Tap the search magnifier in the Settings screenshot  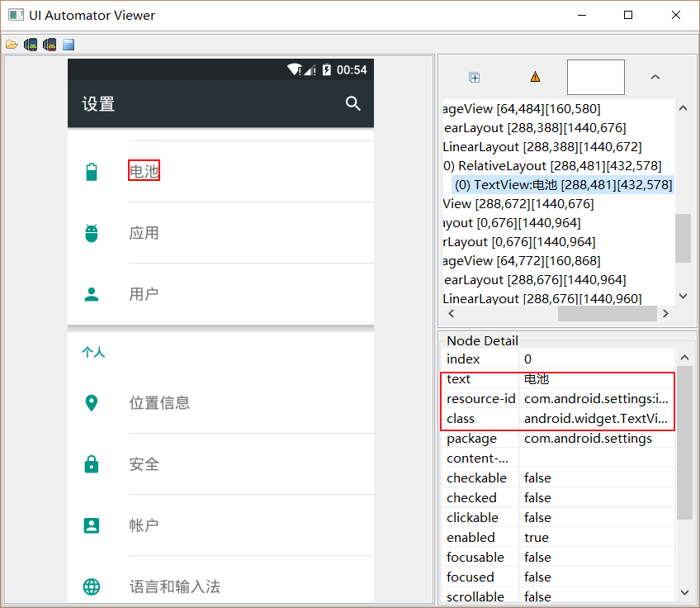353,104
